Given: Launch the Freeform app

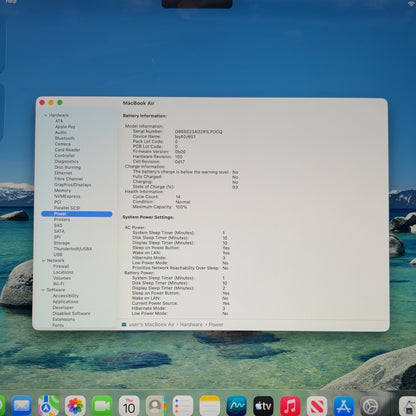Looking at the screenshot, I should [236, 406].
